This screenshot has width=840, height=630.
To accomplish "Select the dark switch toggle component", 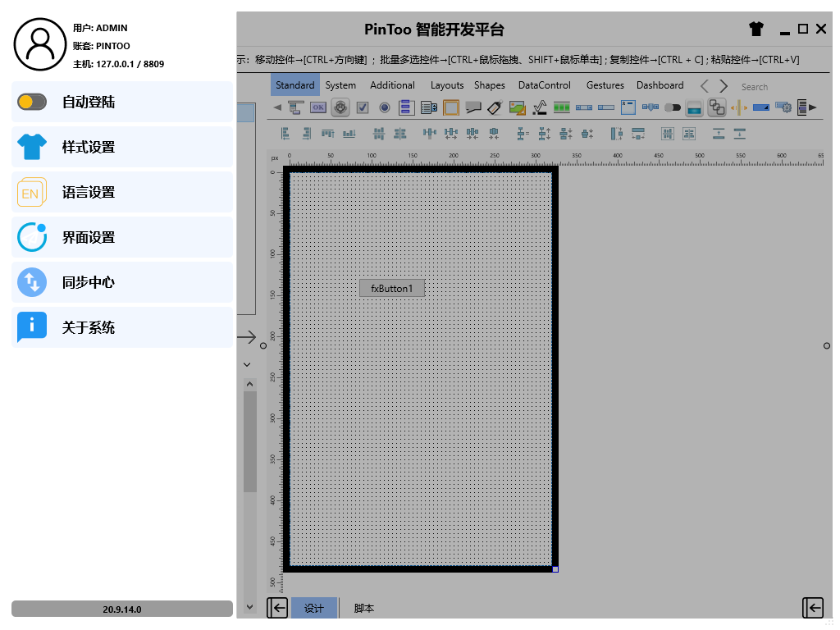I will pyautogui.click(x=673, y=107).
